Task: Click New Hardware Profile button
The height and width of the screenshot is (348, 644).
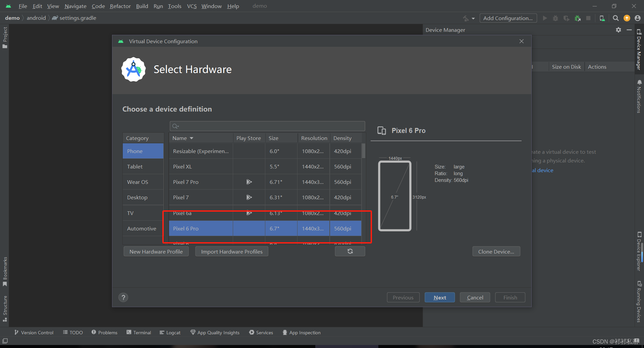Action: (x=156, y=252)
